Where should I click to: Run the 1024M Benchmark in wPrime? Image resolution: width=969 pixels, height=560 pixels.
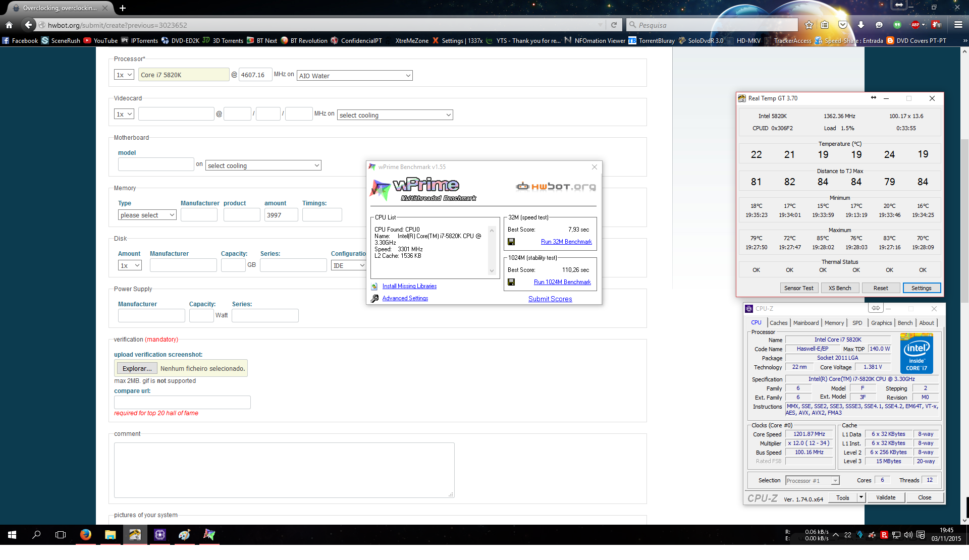pos(562,282)
